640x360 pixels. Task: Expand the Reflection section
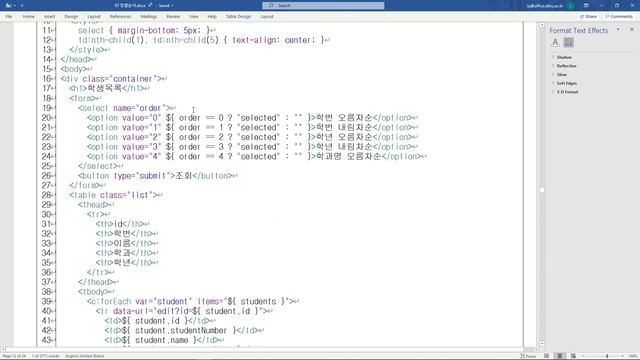(x=566, y=66)
